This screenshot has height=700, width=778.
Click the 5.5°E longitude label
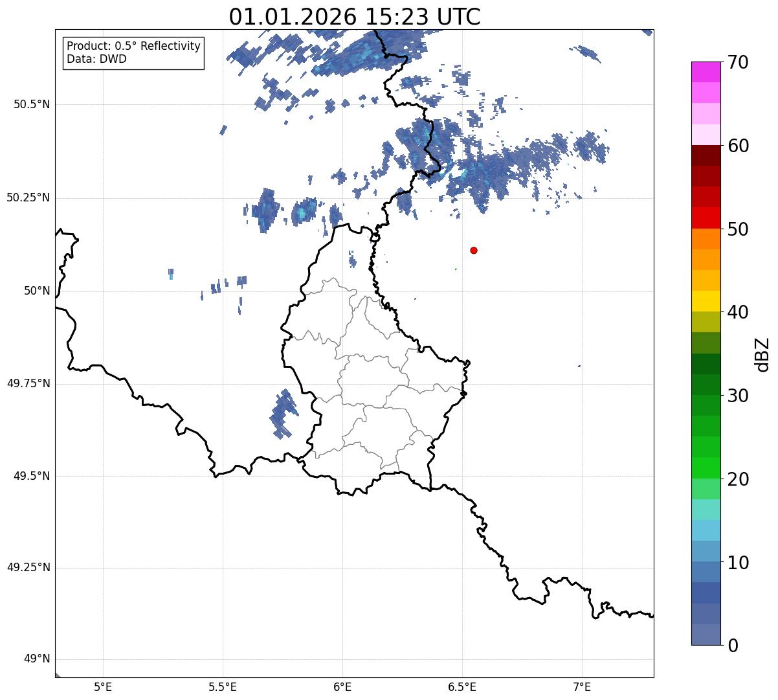click(223, 687)
